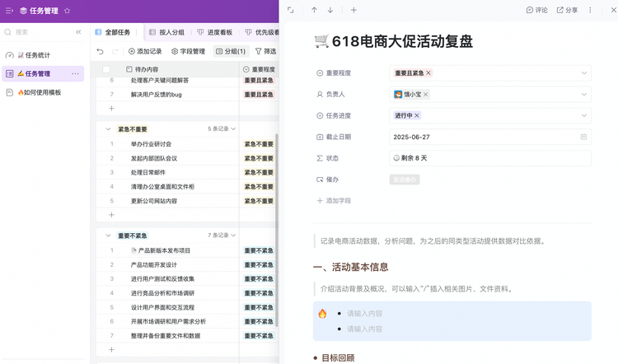
Task: Open more options in record panel header
Action: click(590, 10)
